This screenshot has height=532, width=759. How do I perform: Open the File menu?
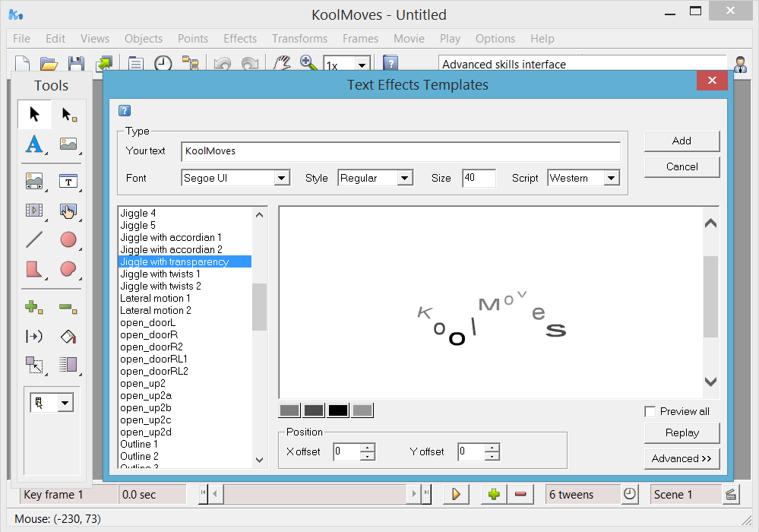coord(21,39)
